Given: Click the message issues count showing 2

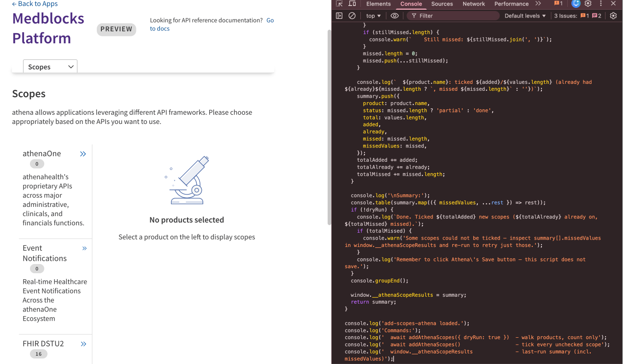Looking at the screenshot, I should (x=597, y=16).
